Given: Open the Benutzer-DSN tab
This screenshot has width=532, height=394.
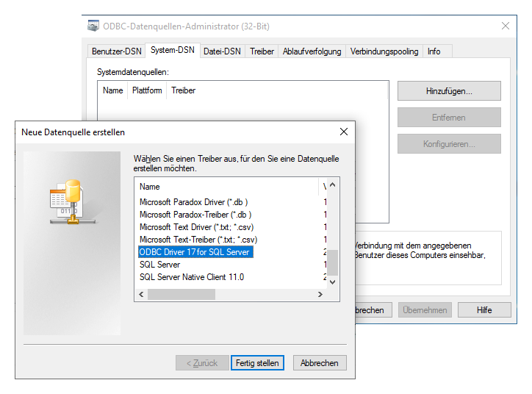Looking at the screenshot, I should click(x=116, y=51).
